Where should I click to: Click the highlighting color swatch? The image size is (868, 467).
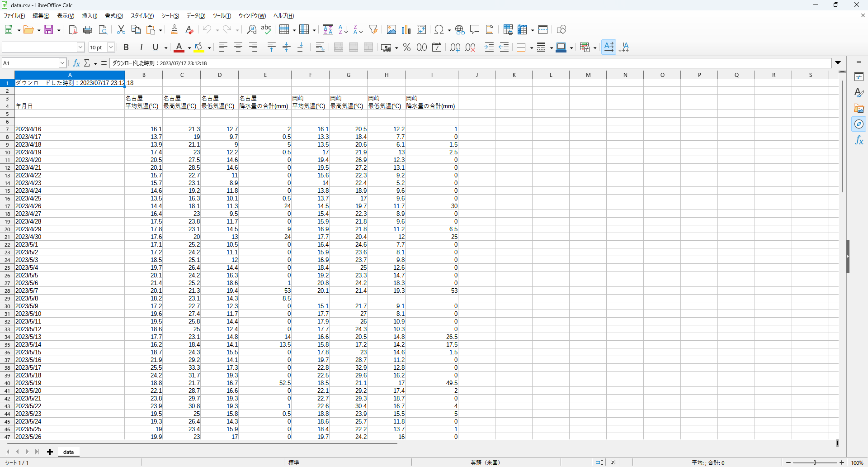click(198, 47)
